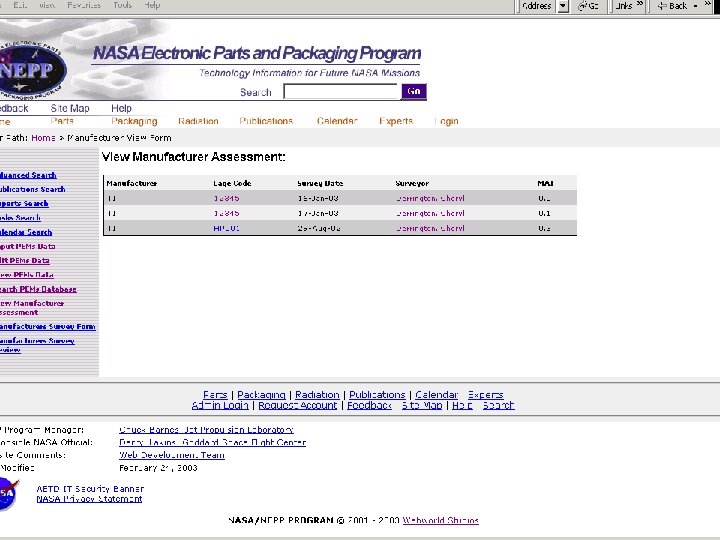
Task: Click the NEPP logo in the header
Action: click(x=31, y=69)
